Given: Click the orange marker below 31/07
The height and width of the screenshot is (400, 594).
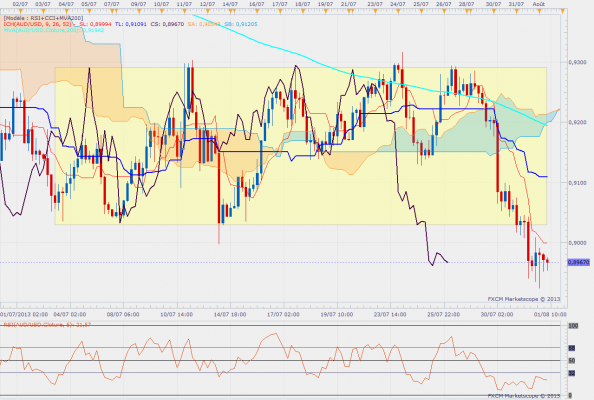Looking at the screenshot, I should (516, 11).
